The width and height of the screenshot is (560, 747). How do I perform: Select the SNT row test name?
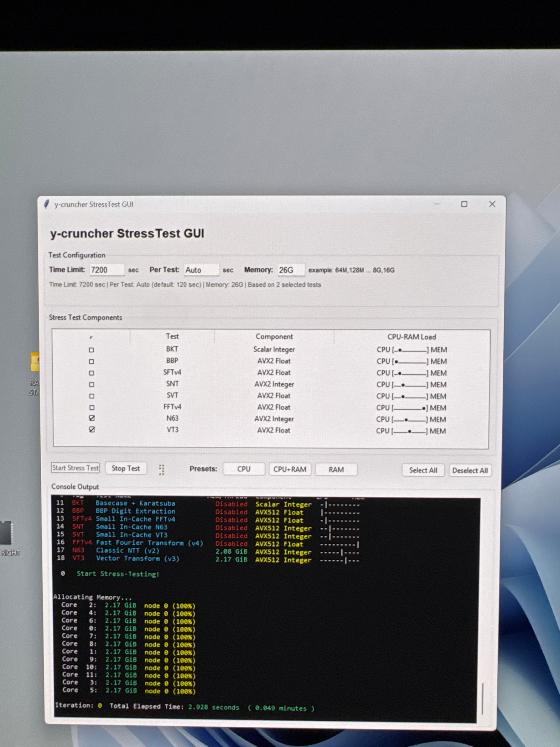click(x=172, y=384)
